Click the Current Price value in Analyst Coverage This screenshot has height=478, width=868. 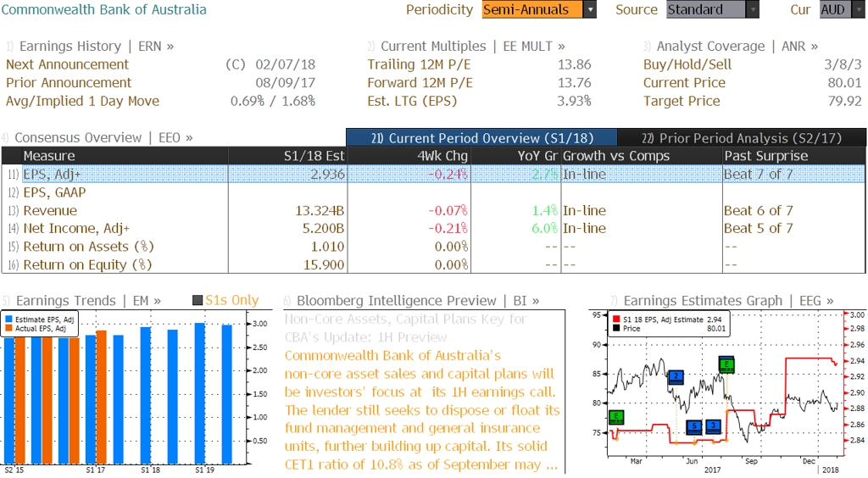[x=845, y=82]
